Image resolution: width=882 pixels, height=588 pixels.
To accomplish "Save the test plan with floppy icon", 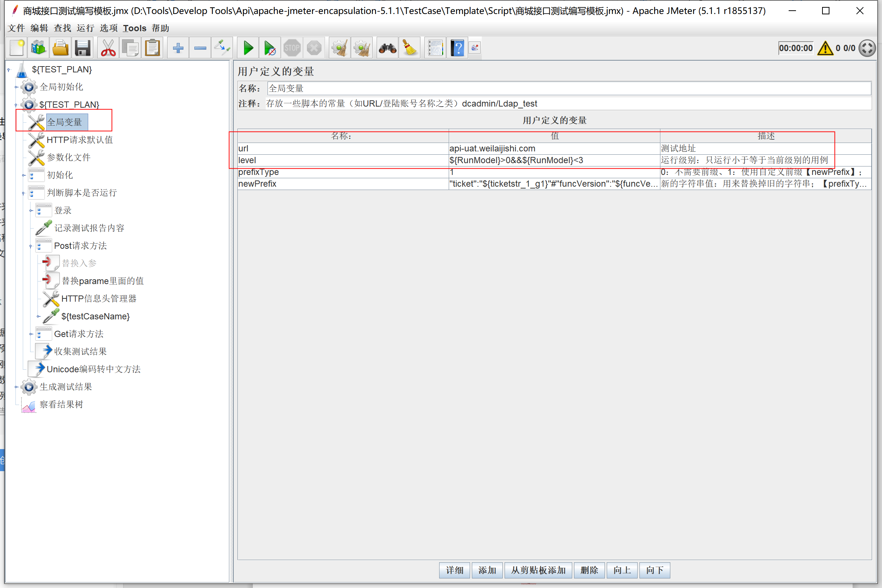I will click(x=82, y=48).
